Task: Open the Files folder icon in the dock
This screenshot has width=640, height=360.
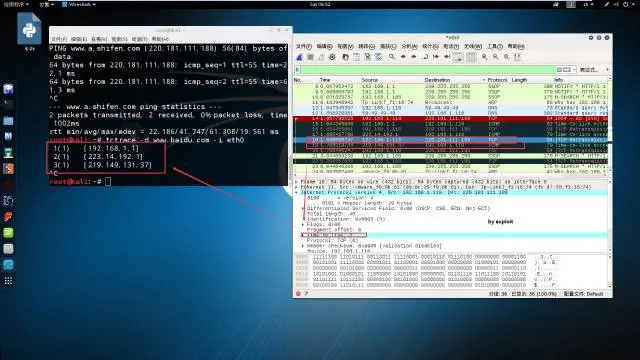Action: [x=8, y=121]
